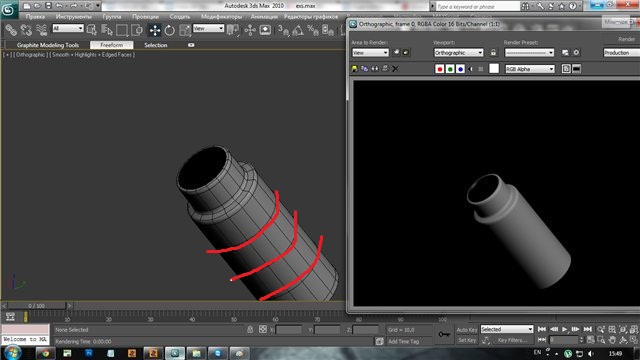The width and height of the screenshot is (640, 360).
Task: Clear the rendered frame with X icon
Action: click(395, 69)
